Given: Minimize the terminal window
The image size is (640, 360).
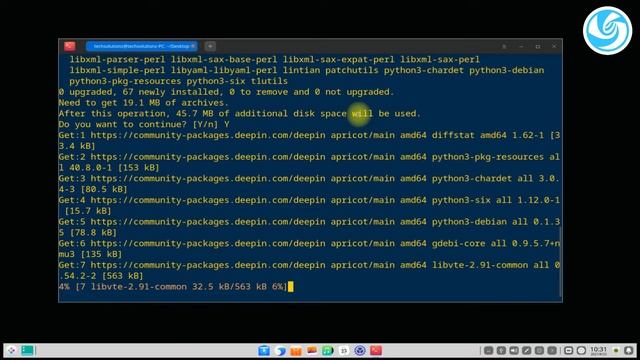Looking at the screenshot, I should [x=521, y=47].
